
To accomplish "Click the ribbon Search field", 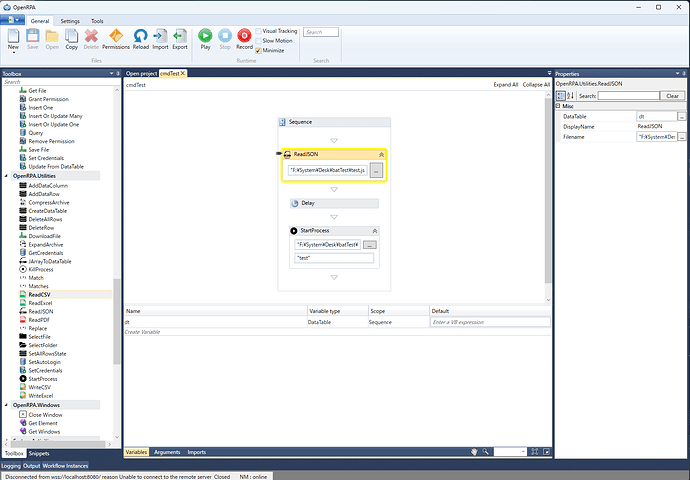I will (321, 32).
